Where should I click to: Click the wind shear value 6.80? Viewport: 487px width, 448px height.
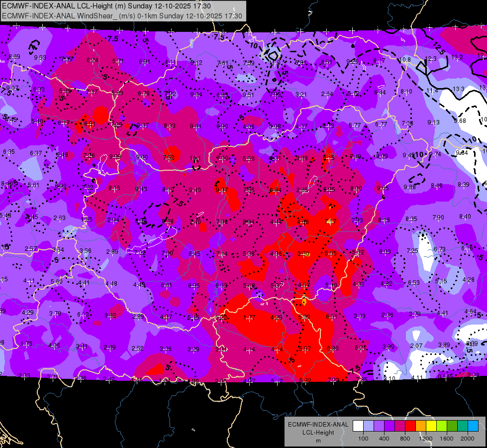[x=333, y=348]
